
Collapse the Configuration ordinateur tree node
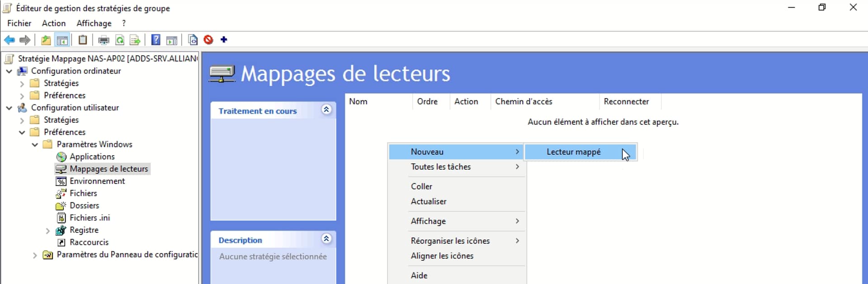(x=9, y=71)
